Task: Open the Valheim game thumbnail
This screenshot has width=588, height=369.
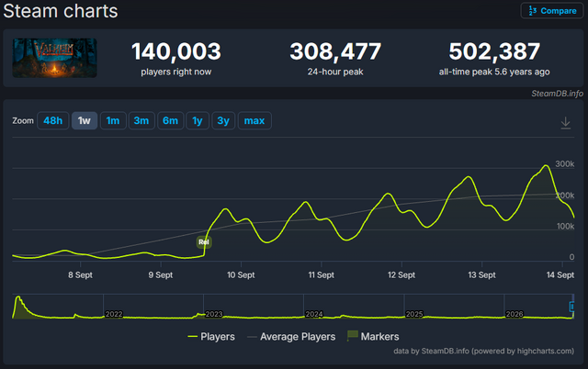Action: [55, 58]
